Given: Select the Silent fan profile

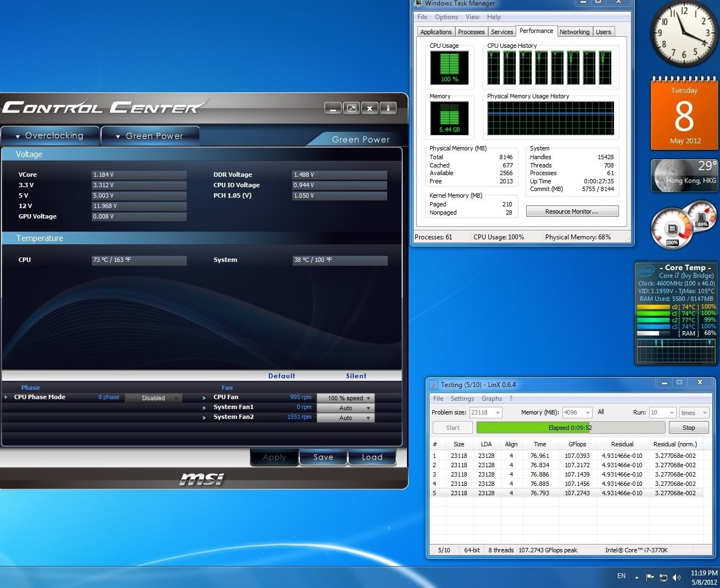Looking at the screenshot, I should tap(356, 376).
